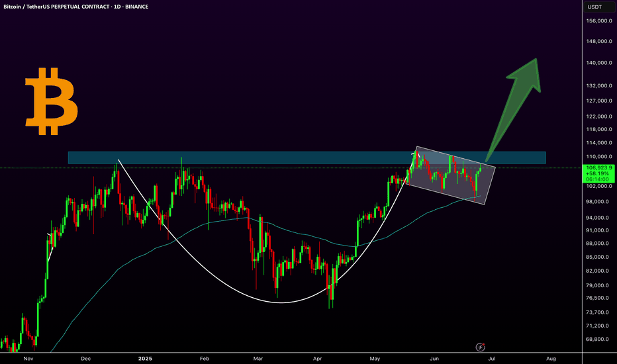
Task: Click the 122,000.0 price axis label
Action: [599, 116]
